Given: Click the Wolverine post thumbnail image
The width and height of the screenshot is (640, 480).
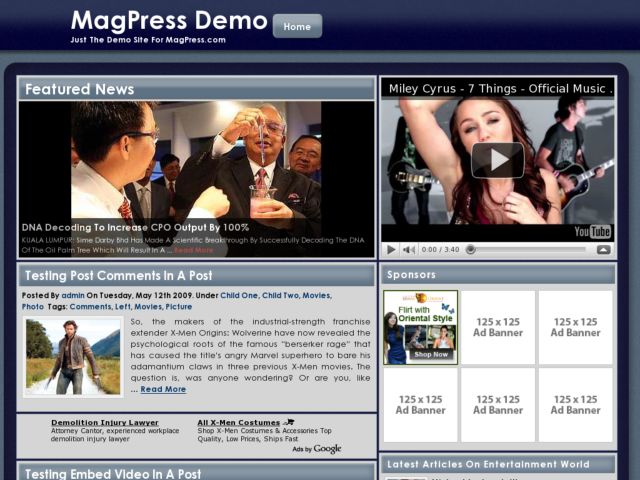Looking at the screenshot, I should point(73,357).
